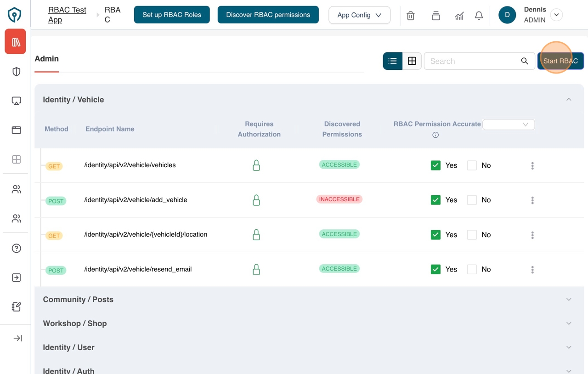Select the Admin tab
588x374 pixels.
point(47,59)
